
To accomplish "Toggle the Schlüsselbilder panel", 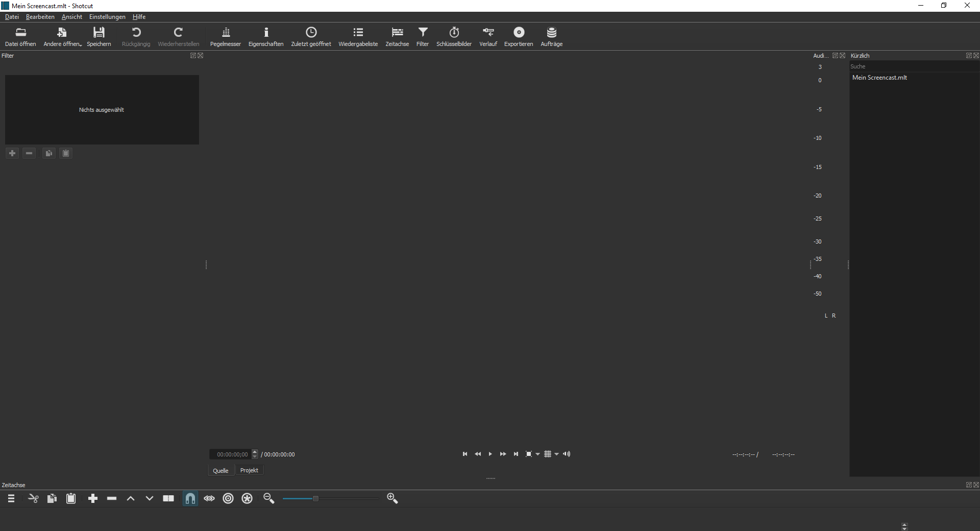I will pyautogui.click(x=454, y=37).
